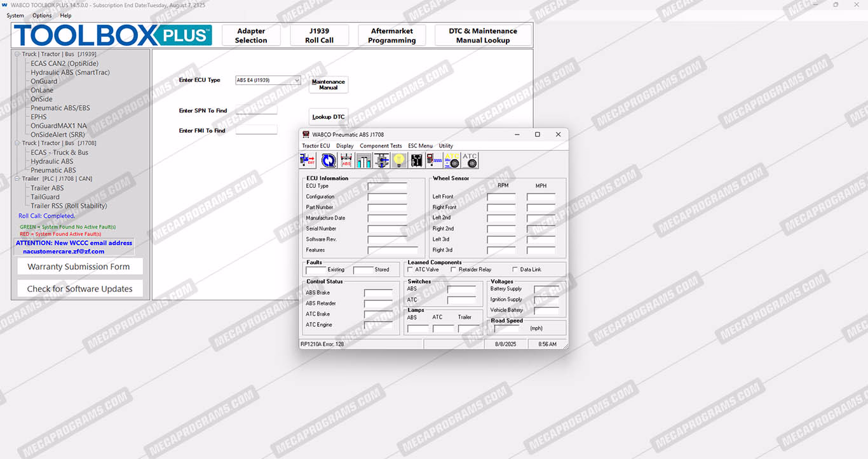The image size is (868, 459).
Task: Click the WABCO Pneumatic ABS window title icon
Action: click(306, 135)
